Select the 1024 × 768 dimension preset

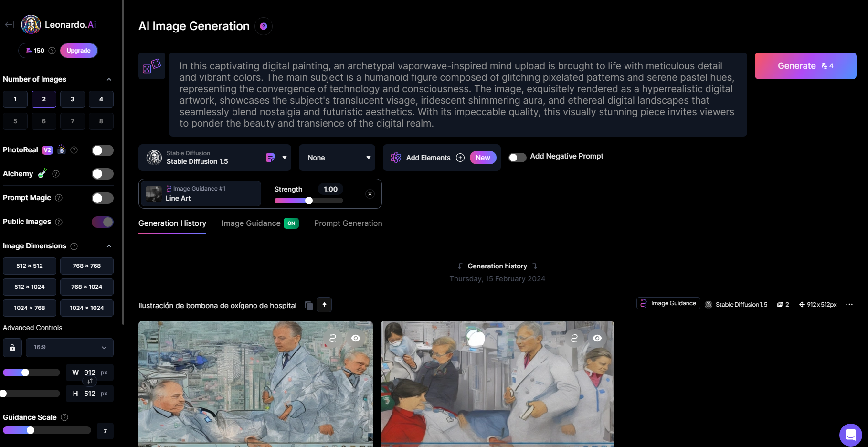[x=30, y=308]
